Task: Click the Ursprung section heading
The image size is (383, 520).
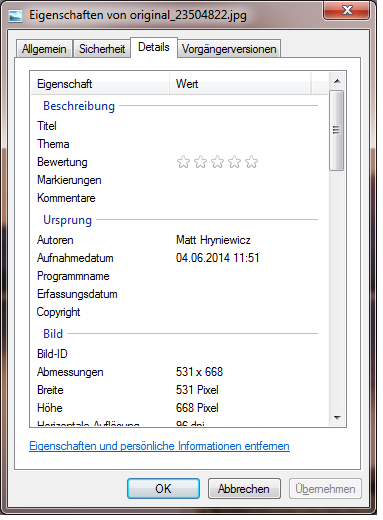Action: (68, 220)
